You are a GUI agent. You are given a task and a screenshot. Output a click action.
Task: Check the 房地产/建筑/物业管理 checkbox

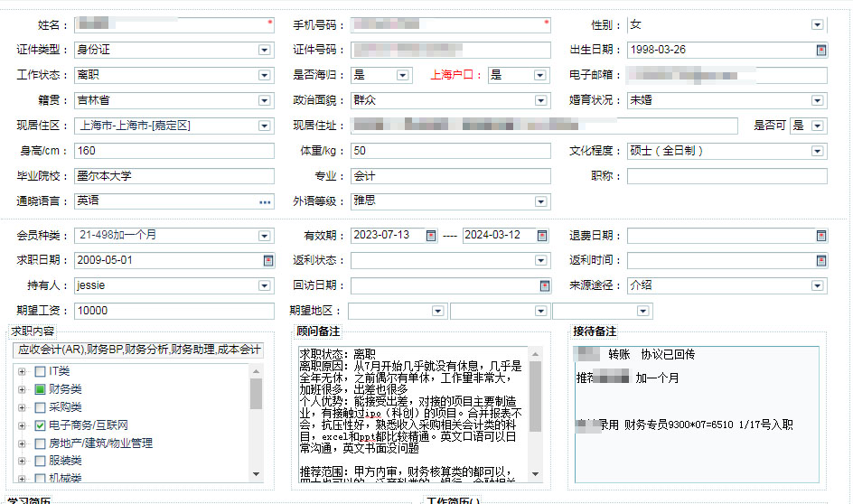(40, 443)
